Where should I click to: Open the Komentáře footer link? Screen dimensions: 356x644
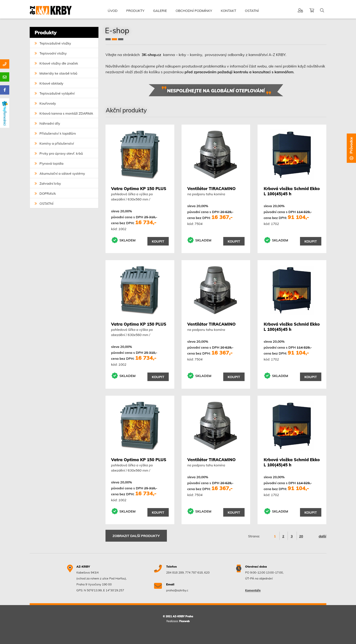pyautogui.click(x=253, y=590)
